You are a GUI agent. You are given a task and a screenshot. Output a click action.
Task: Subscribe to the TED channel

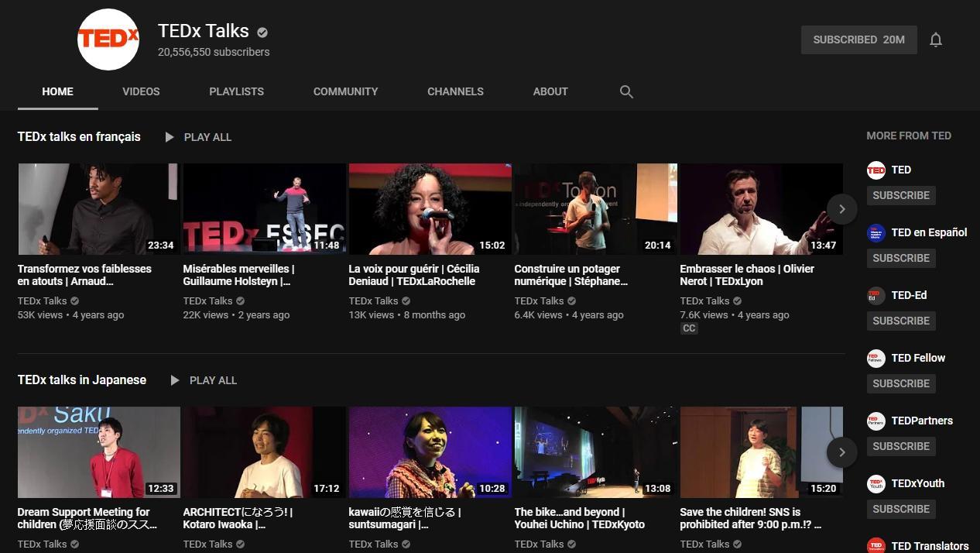(901, 195)
